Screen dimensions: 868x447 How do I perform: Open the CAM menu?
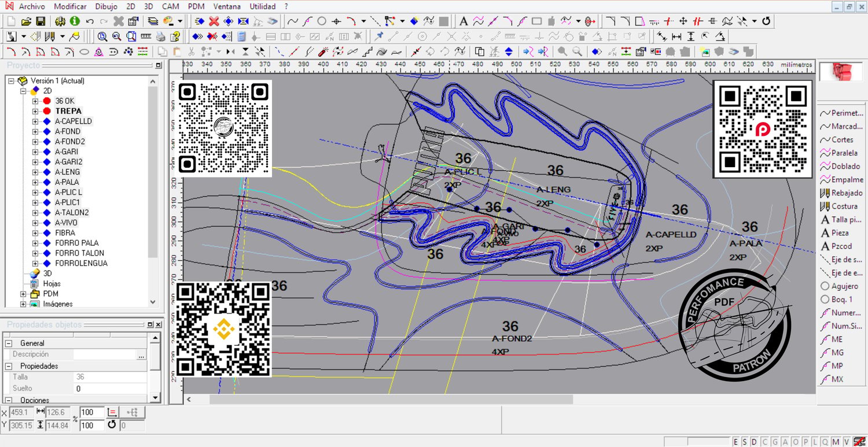point(171,6)
